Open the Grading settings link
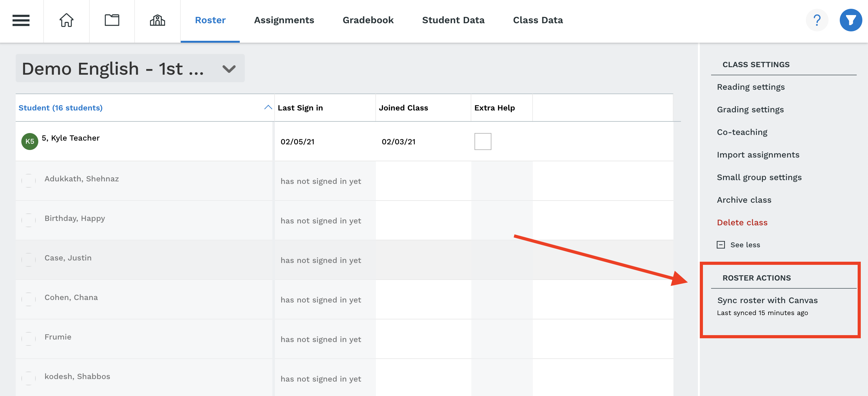This screenshot has width=868, height=396. coord(750,110)
